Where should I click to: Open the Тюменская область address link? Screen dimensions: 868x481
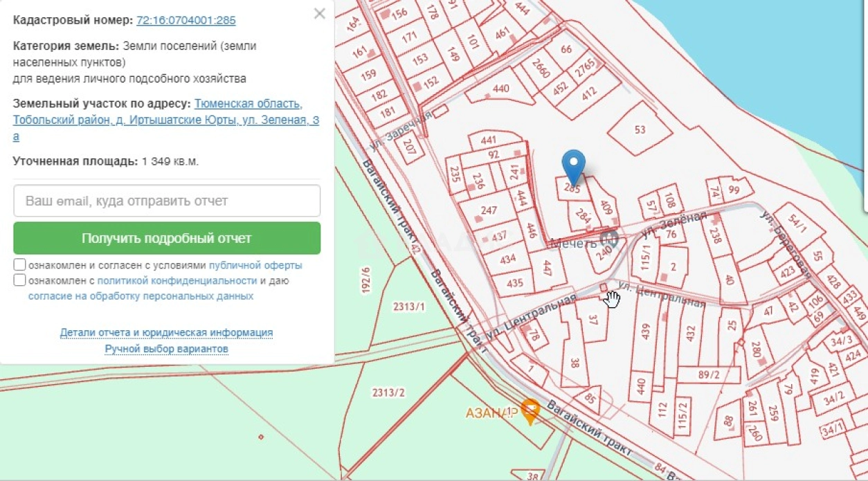(248, 104)
